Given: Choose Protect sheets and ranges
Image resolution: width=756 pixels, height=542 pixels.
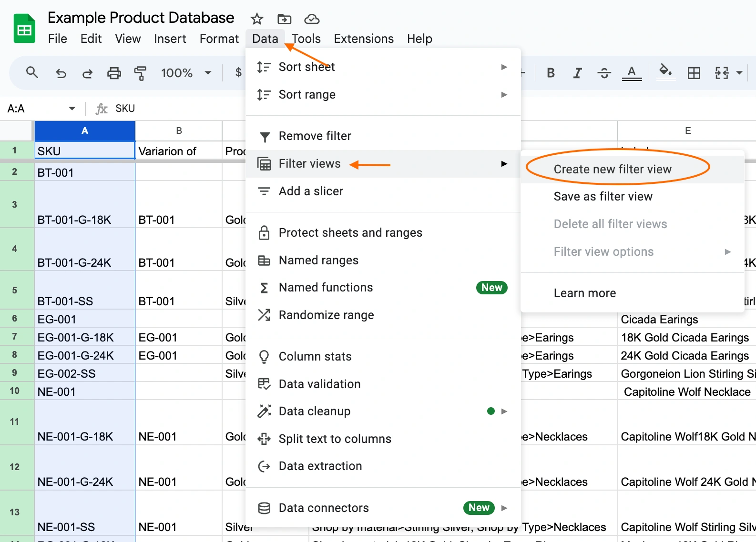Looking at the screenshot, I should pos(383,232).
